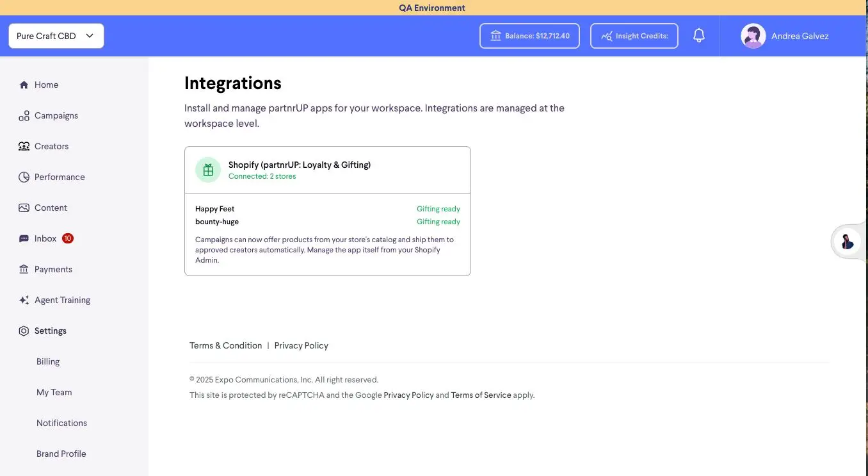The height and width of the screenshot is (476, 868).
Task: Click the Terms & Condition link
Action: point(225,345)
